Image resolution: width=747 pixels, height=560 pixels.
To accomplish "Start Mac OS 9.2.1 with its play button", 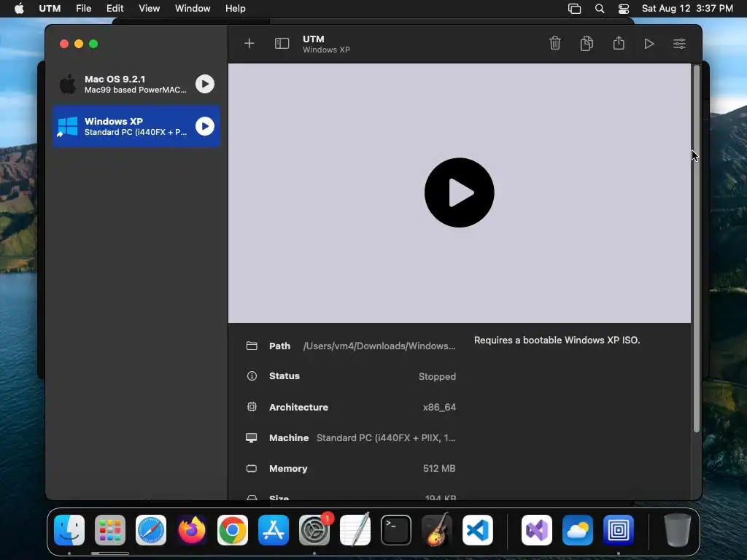I will coord(205,84).
